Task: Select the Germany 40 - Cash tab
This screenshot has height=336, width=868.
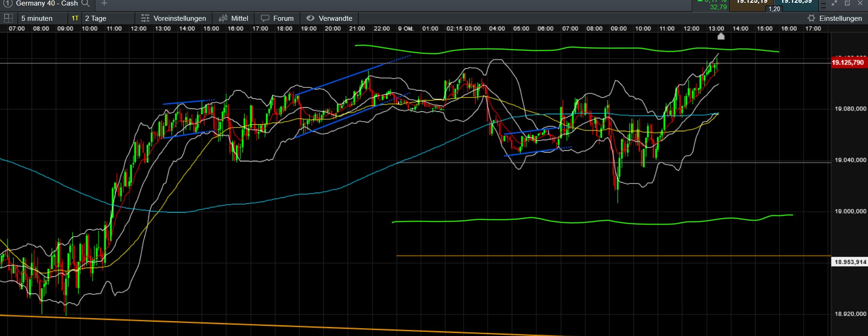Action: [x=46, y=3]
